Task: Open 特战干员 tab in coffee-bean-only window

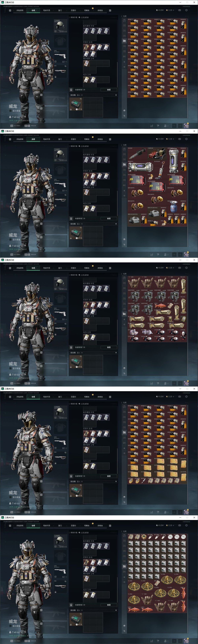Action: pyautogui.click(x=47, y=11)
